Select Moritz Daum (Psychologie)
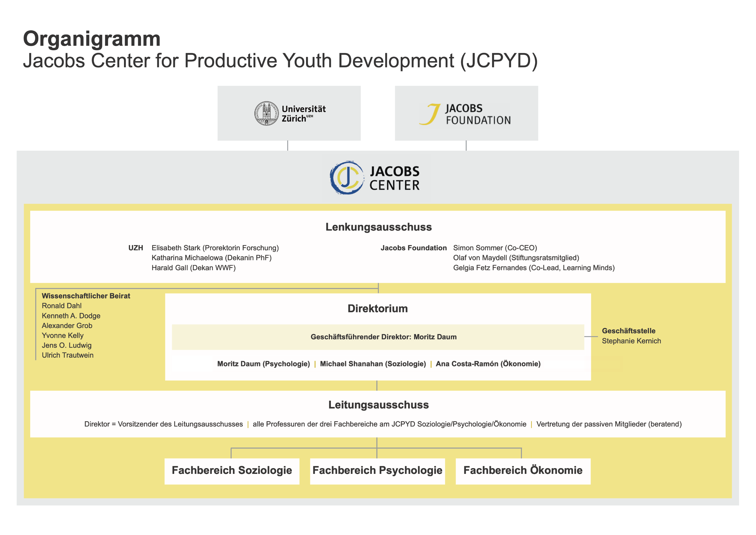The width and height of the screenshot is (756, 535). coord(263,364)
